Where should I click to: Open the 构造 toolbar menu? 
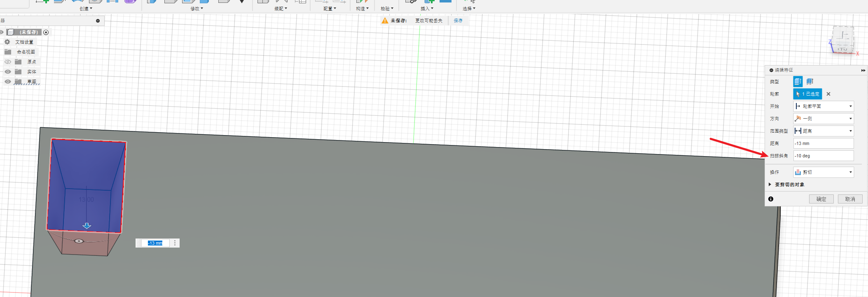coord(362,8)
